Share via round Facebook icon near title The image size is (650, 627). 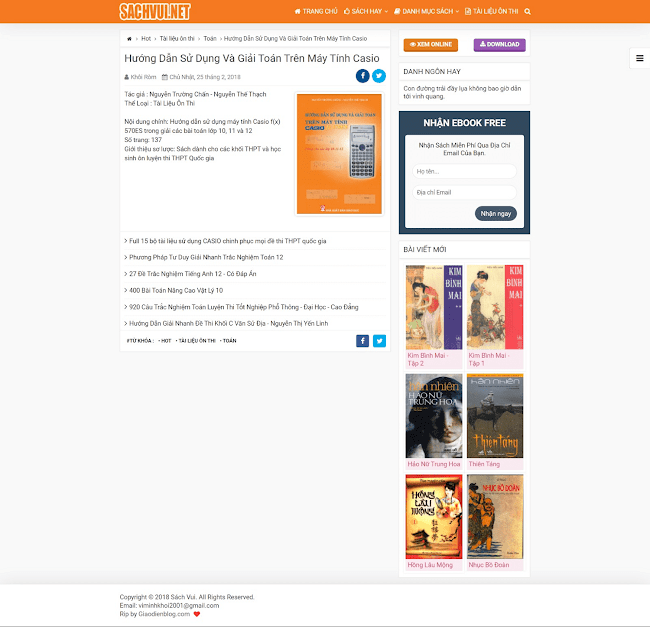362,76
